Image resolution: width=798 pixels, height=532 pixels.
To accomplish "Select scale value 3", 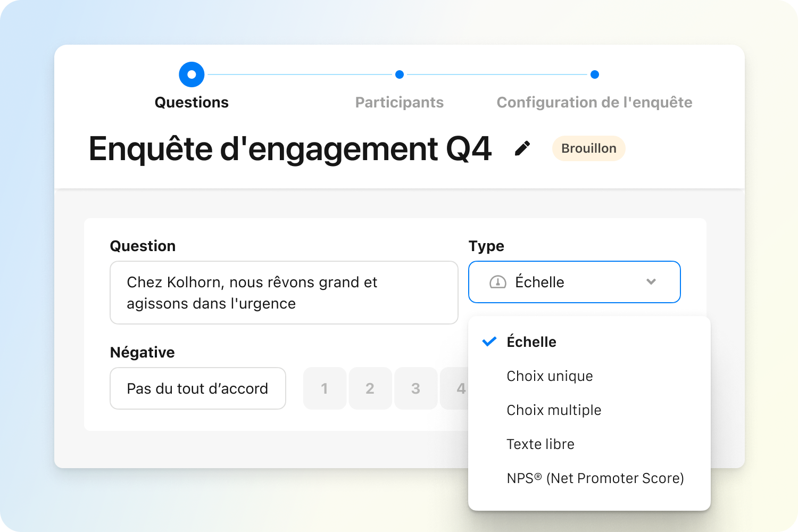I will [x=416, y=388].
